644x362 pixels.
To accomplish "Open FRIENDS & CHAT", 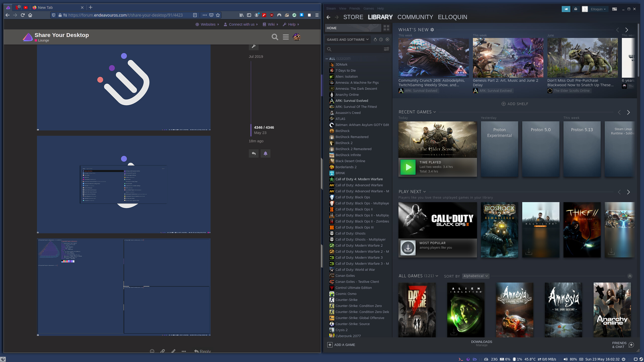I will (x=623, y=345).
